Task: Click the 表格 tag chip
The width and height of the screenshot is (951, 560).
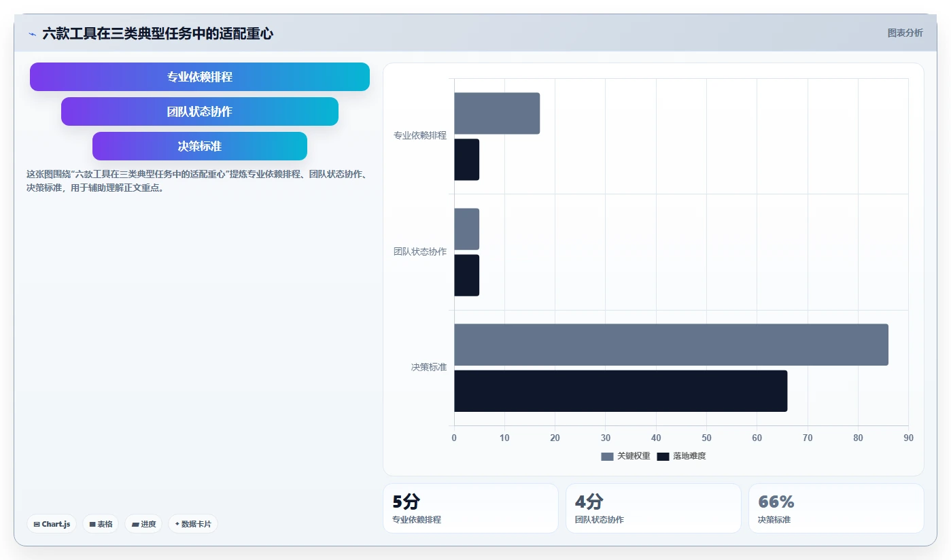Action: 101,524
